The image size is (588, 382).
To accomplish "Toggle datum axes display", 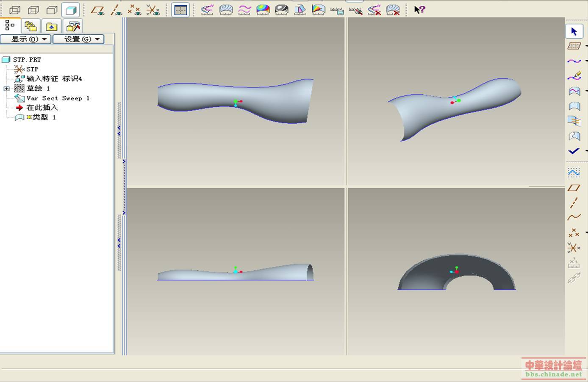I will (116, 10).
